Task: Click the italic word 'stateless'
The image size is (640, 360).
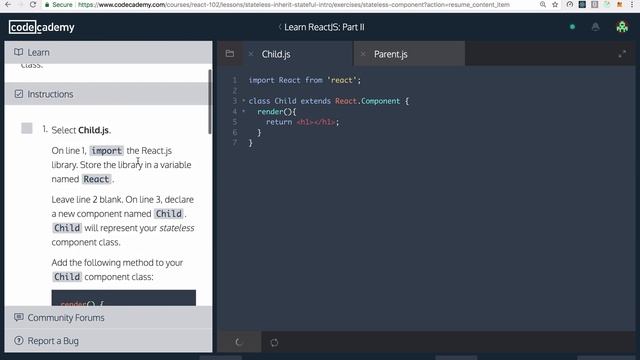Action: (177, 228)
